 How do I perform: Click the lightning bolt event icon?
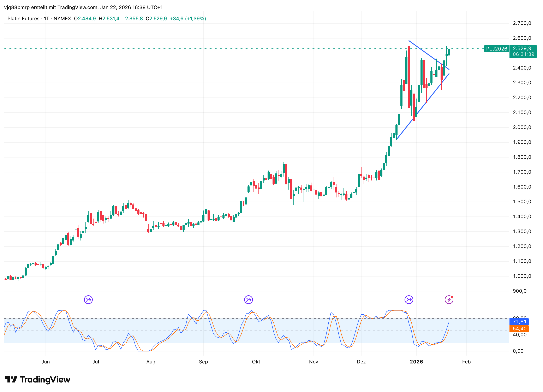[x=449, y=299]
